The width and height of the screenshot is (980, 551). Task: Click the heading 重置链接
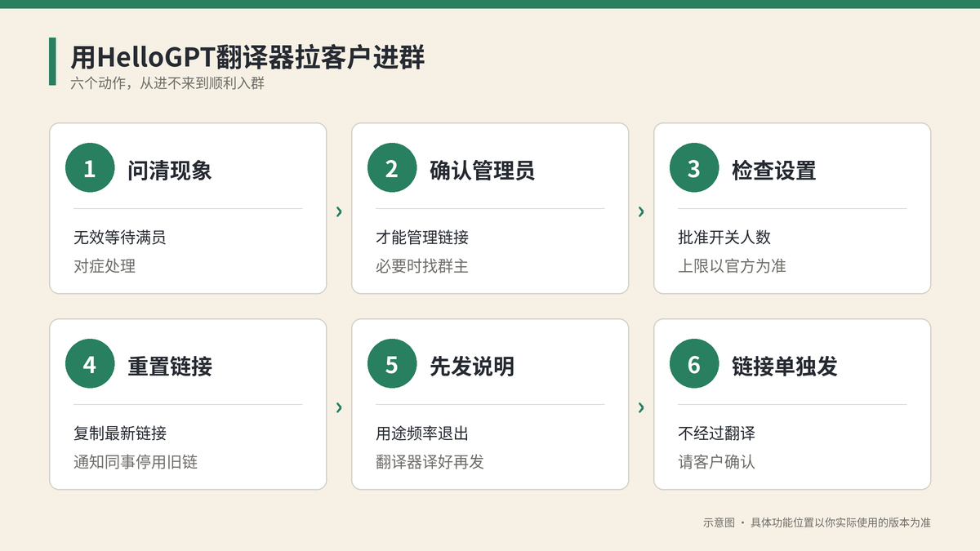pos(170,366)
